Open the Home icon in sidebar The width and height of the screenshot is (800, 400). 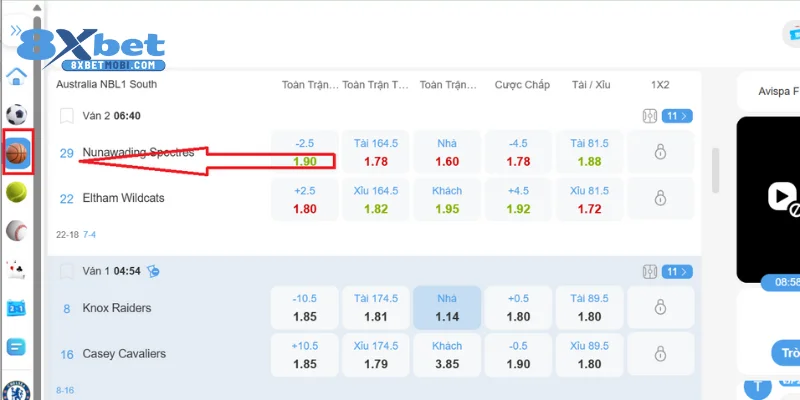coord(16,76)
